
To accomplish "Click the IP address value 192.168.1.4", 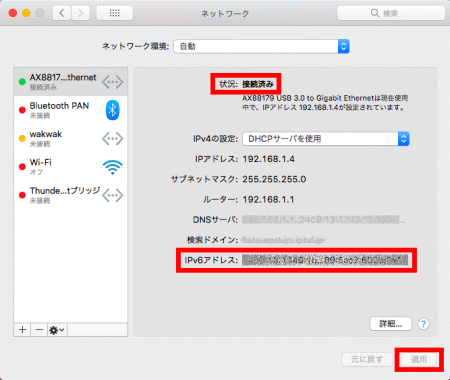I will (268, 159).
